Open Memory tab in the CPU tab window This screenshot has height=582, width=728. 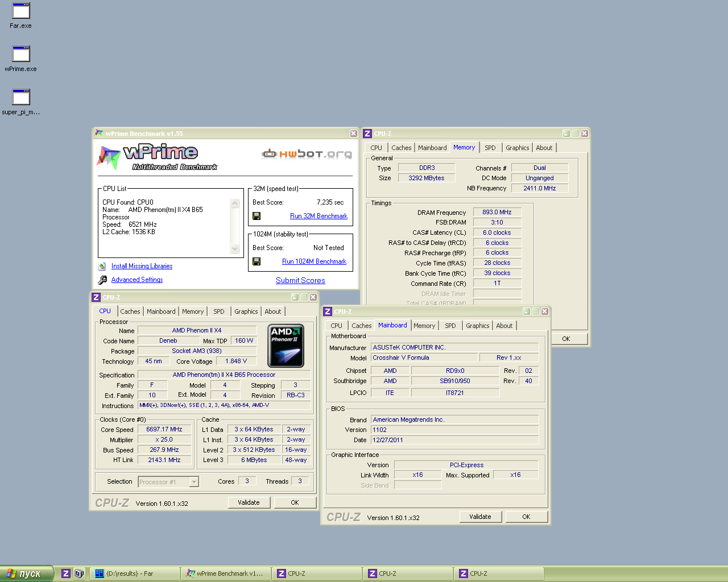click(193, 311)
